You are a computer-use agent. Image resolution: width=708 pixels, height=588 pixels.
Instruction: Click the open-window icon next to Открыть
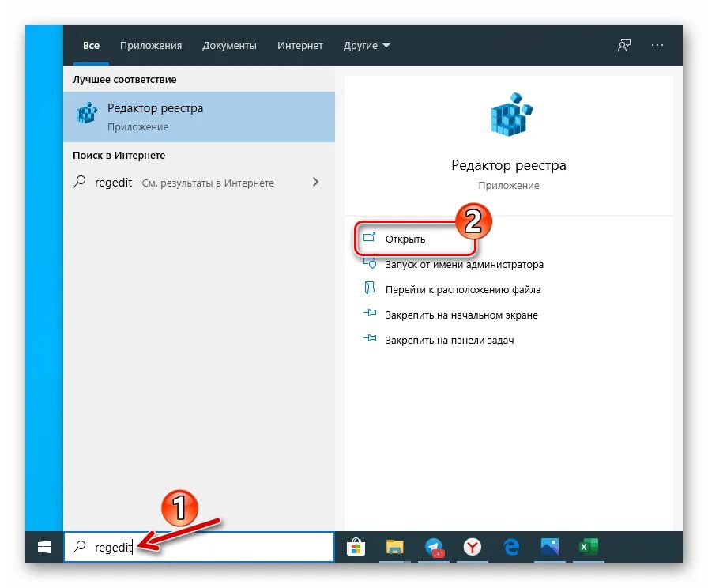369,237
